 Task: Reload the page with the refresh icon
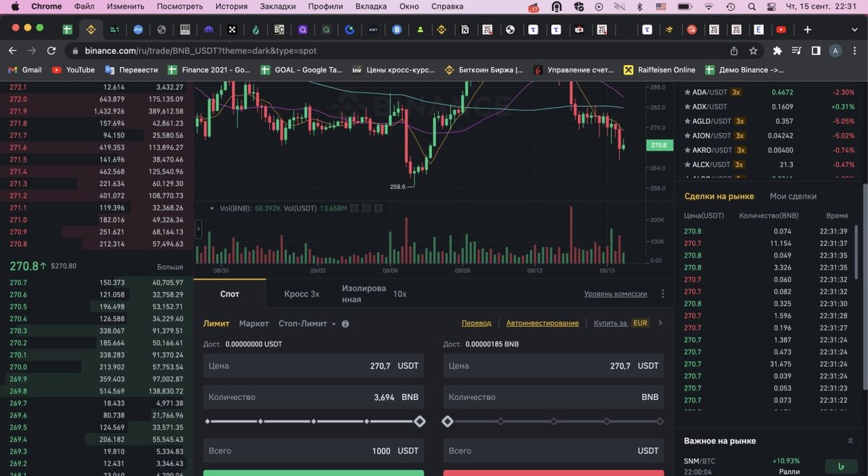(x=51, y=51)
